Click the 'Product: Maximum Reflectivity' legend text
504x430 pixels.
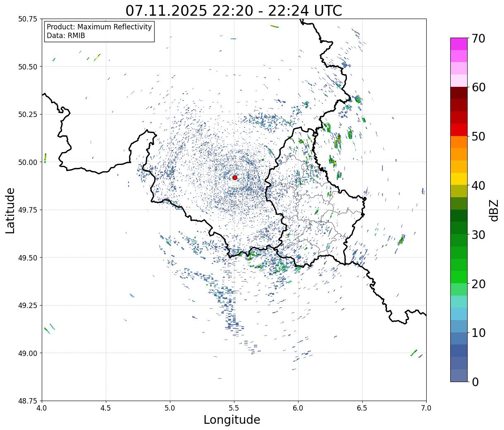[x=99, y=27]
